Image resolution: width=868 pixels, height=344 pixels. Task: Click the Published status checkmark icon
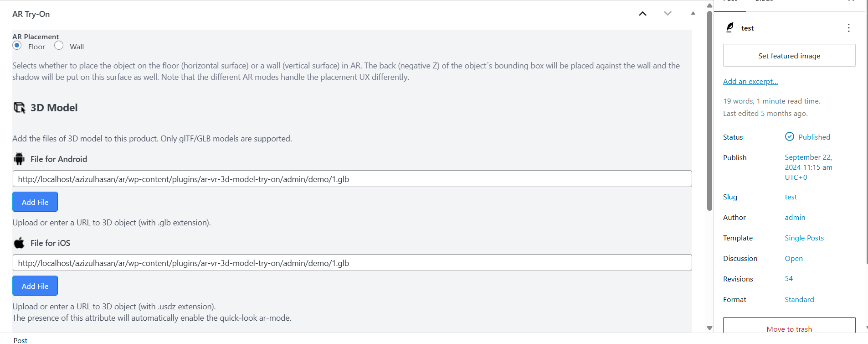[x=790, y=137]
